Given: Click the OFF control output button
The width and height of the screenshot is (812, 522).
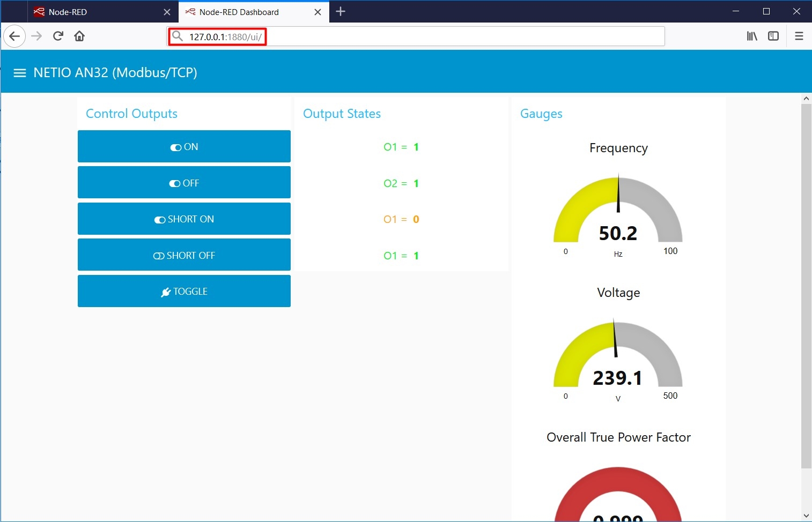Looking at the screenshot, I should tap(184, 183).
